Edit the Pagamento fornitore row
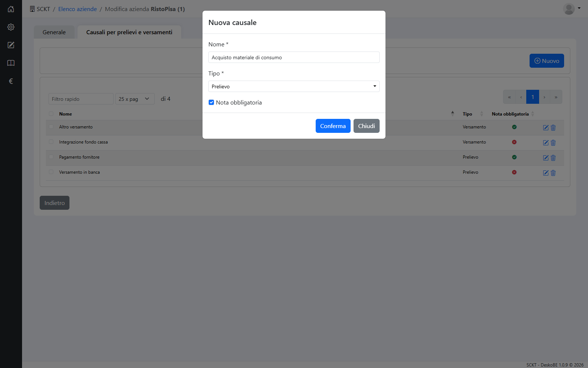 point(546,158)
